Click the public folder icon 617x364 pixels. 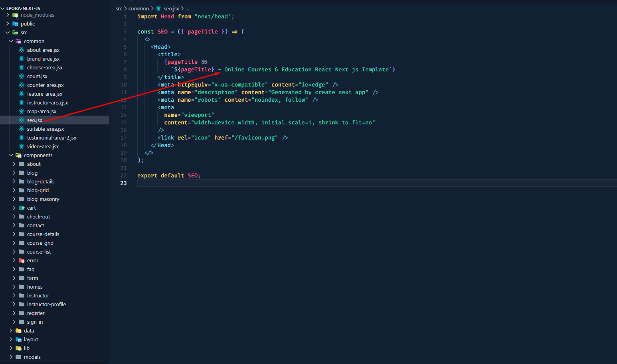click(16, 24)
